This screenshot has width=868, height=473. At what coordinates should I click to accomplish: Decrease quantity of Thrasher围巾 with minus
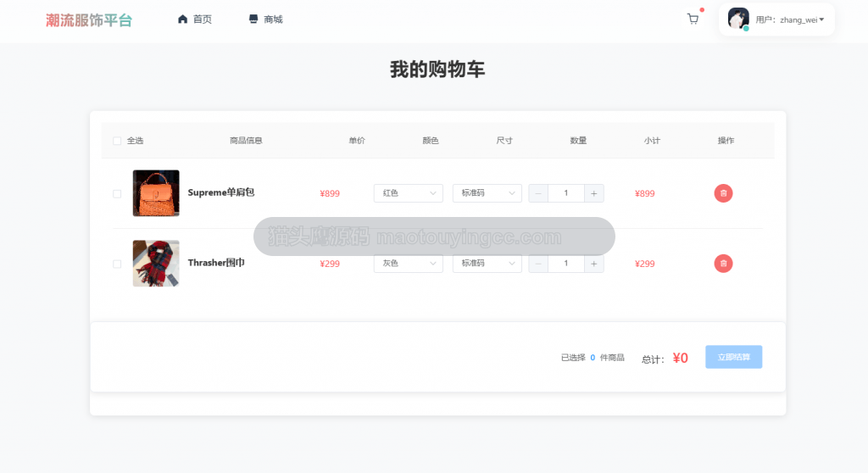click(538, 263)
